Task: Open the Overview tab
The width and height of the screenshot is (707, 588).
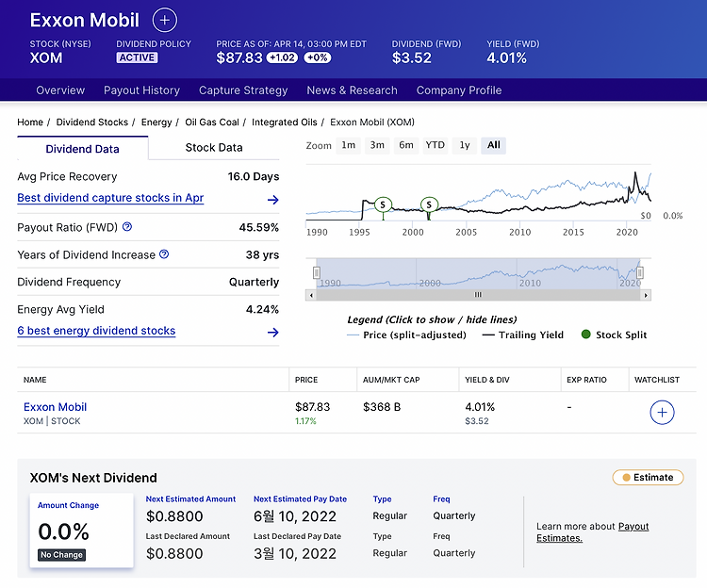Action: click(x=60, y=90)
